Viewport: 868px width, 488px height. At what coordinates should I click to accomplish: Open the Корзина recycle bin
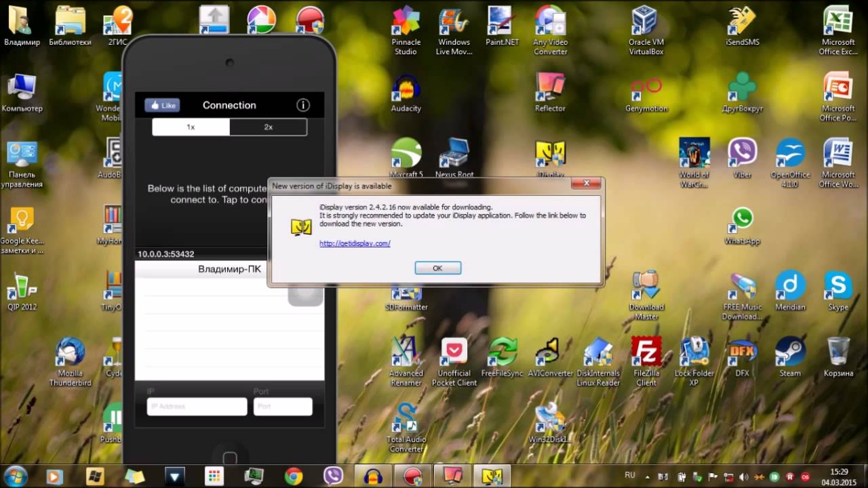pyautogui.click(x=838, y=358)
